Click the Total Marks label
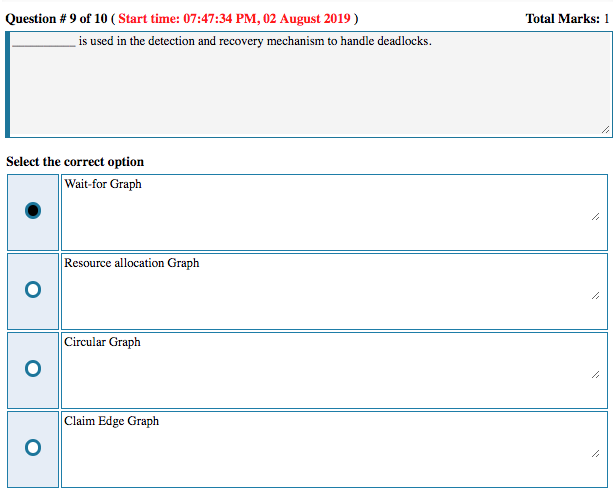The height and width of the screenshot is (489, 613). pos(563,19)
